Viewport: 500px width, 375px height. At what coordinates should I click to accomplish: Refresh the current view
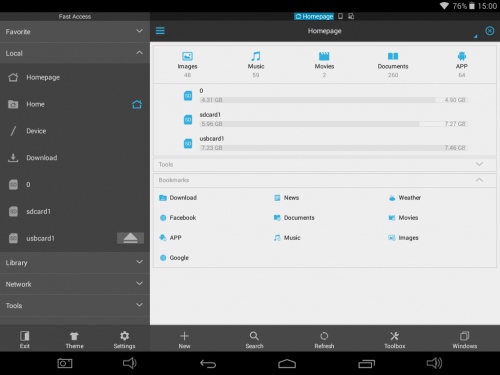(x=324, y=339)
